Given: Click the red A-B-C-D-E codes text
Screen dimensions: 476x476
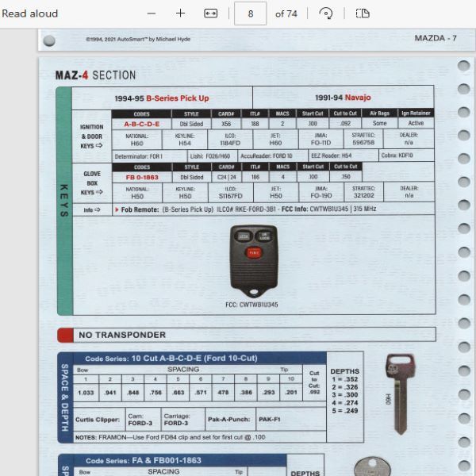Looking at the screenshot, I should pos(141,124).
